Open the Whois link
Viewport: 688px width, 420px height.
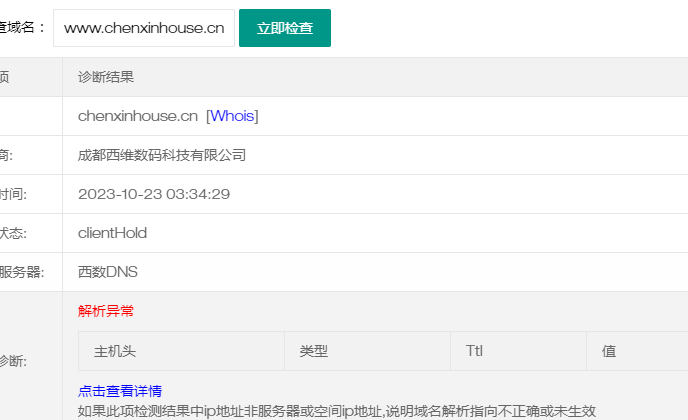tap(232, 116)
